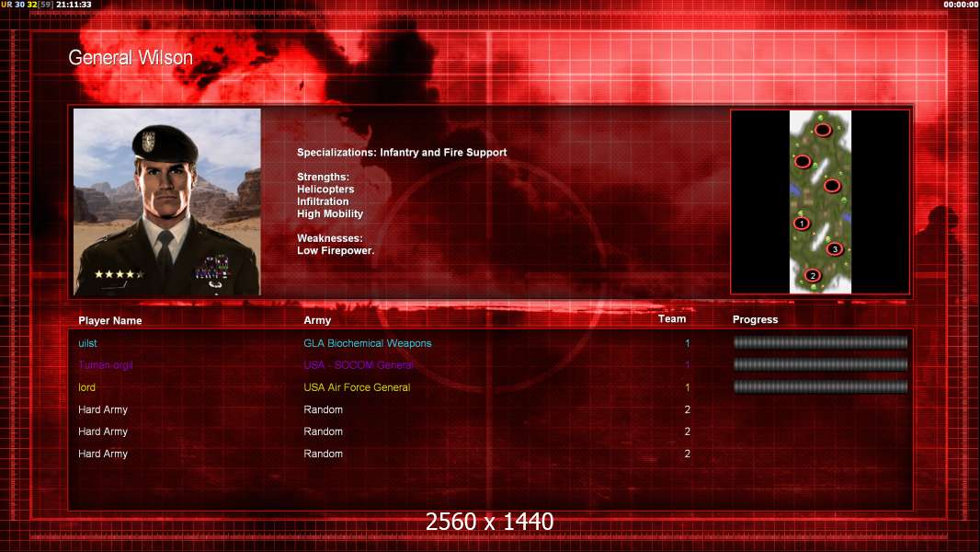Image resolution: width=980 pixels, height=552 pixels.
Task: Click the Low Firepower weakness line
Action: pyautogui.click(x=336, y=250)
